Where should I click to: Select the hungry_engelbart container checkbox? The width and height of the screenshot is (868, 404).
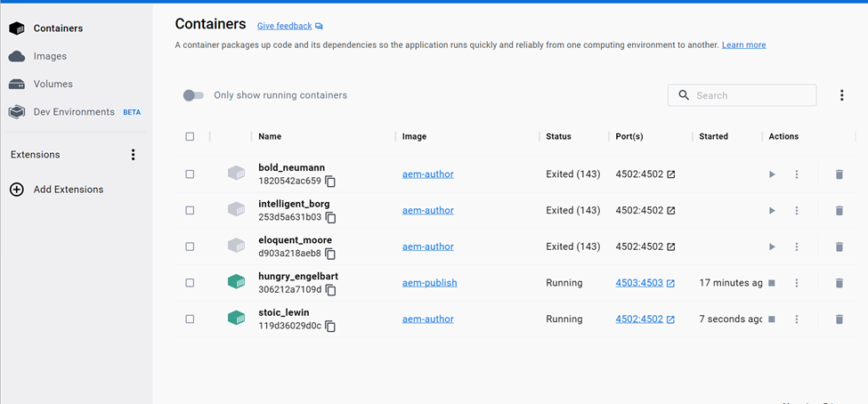point(190,283)
